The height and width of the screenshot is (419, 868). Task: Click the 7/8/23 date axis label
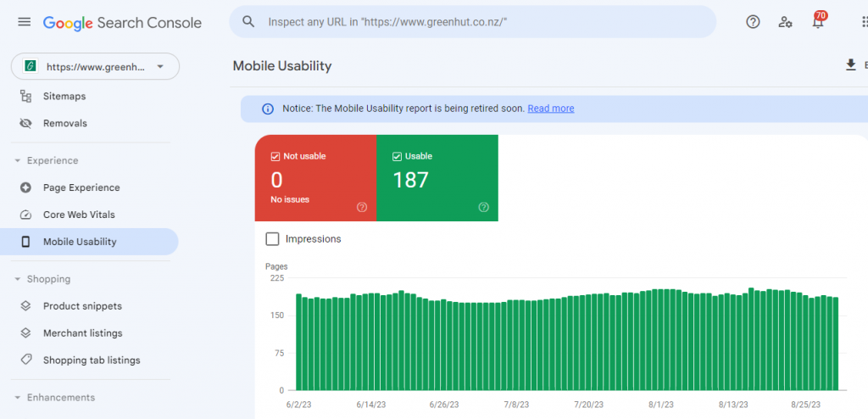click(516, 405)
